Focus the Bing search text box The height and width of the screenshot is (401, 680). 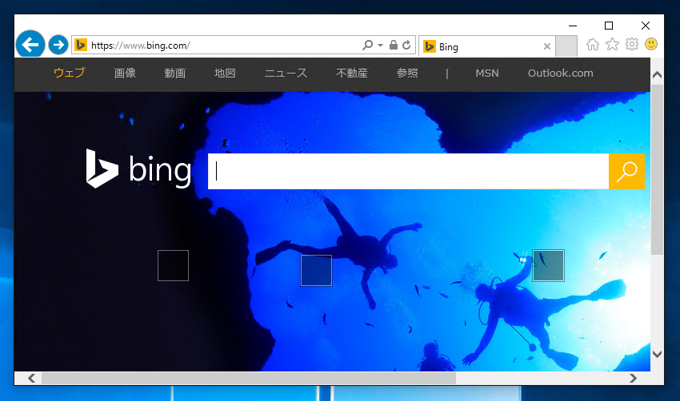(x=409, y=171)
